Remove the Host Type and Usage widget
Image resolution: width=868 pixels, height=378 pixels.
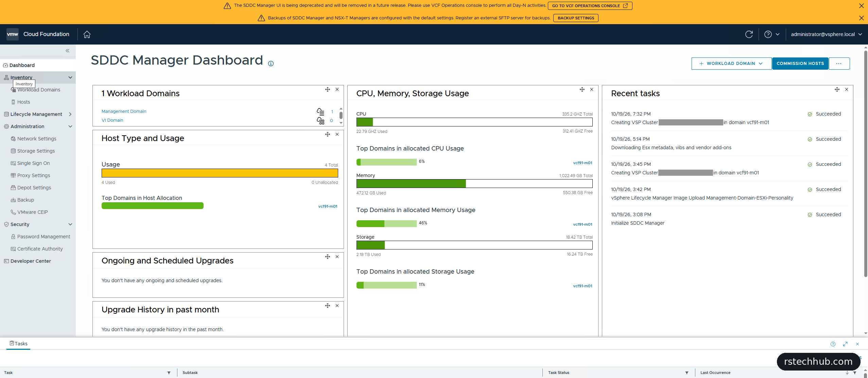pos(337,134)
